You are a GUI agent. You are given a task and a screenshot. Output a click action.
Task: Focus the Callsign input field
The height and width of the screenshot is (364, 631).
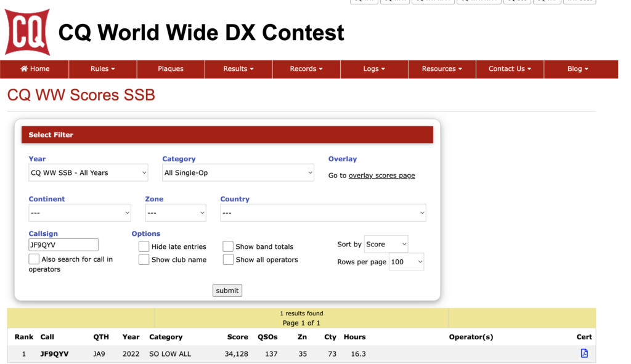(x=63, y=245)
